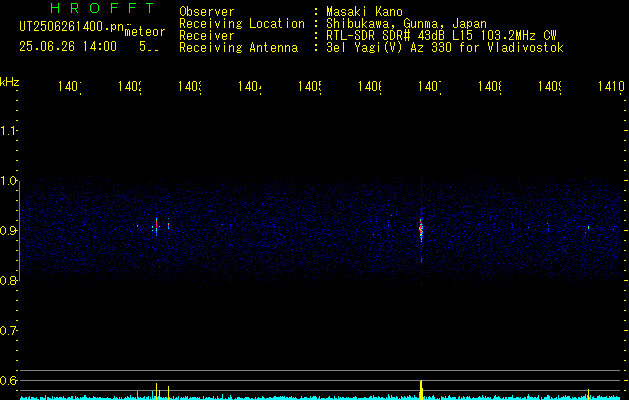Screen dimensions: 629x400
Task: Click the 1410 time axis label
Action: (611, 86)
